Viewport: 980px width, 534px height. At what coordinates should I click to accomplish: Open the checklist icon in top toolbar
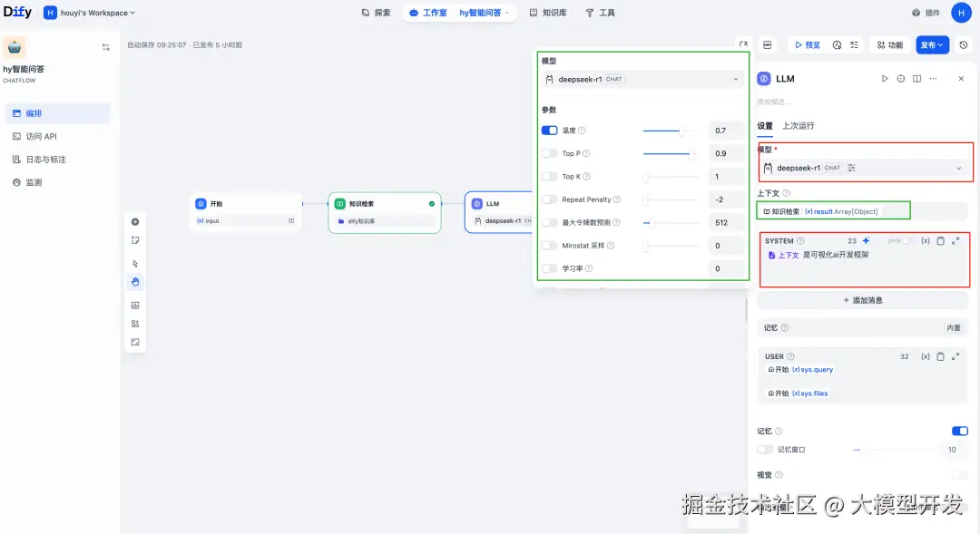(x=854, y=45)
